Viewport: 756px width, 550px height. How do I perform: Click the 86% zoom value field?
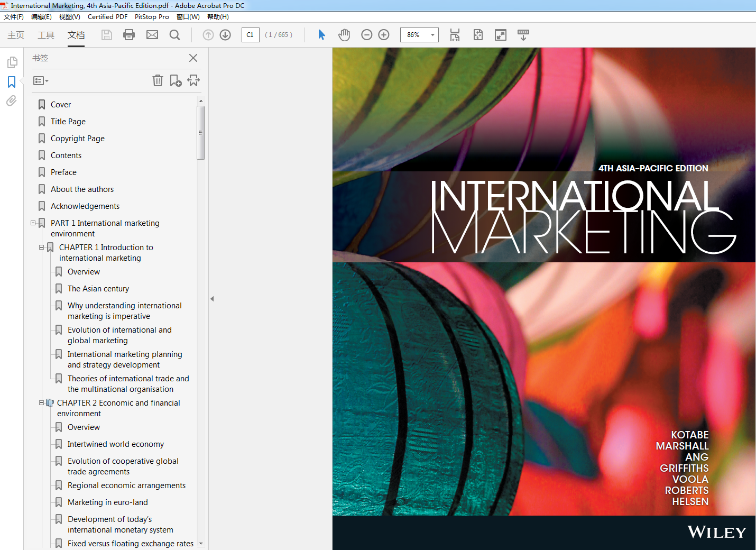[414, 35]
